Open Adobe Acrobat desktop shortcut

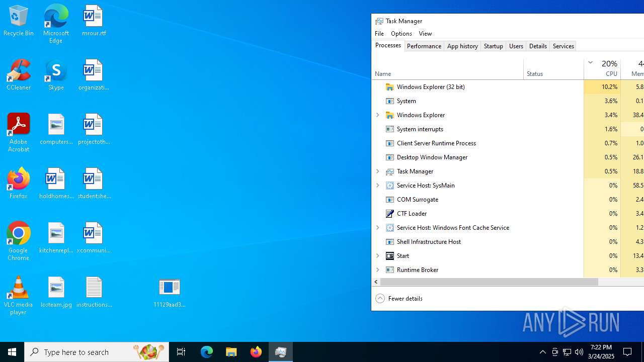click(x=19, y=133)
